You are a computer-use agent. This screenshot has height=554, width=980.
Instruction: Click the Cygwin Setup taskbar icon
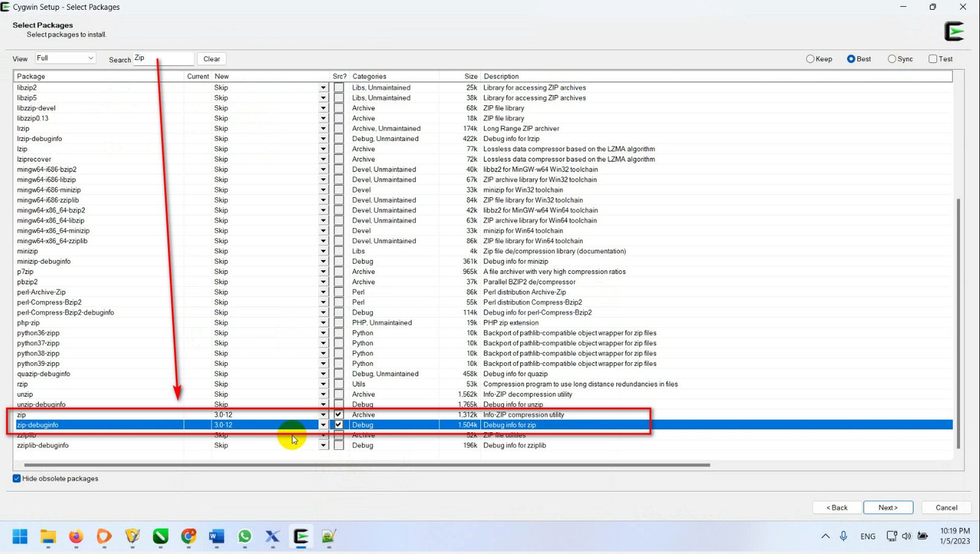(x=301, y=536)
